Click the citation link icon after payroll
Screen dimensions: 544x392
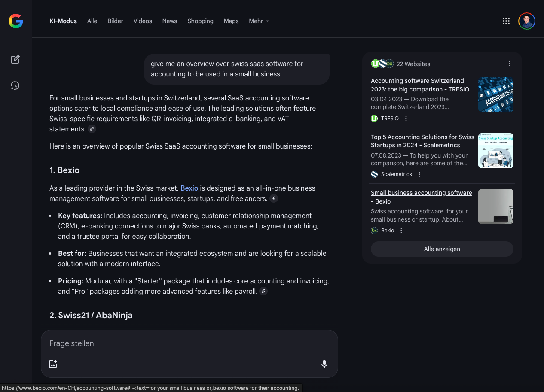(x=264, y=291)
